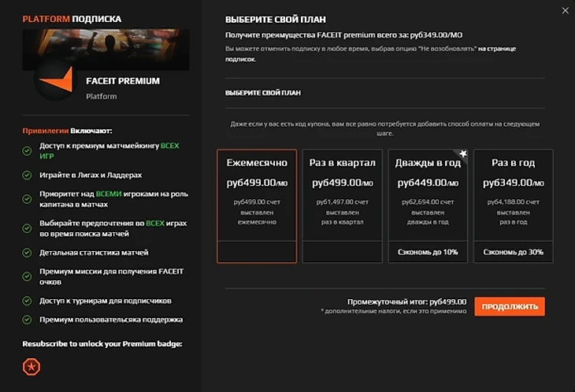Select the Раз в год plan card
The image size is (575, 392).
tap(513, 206)
